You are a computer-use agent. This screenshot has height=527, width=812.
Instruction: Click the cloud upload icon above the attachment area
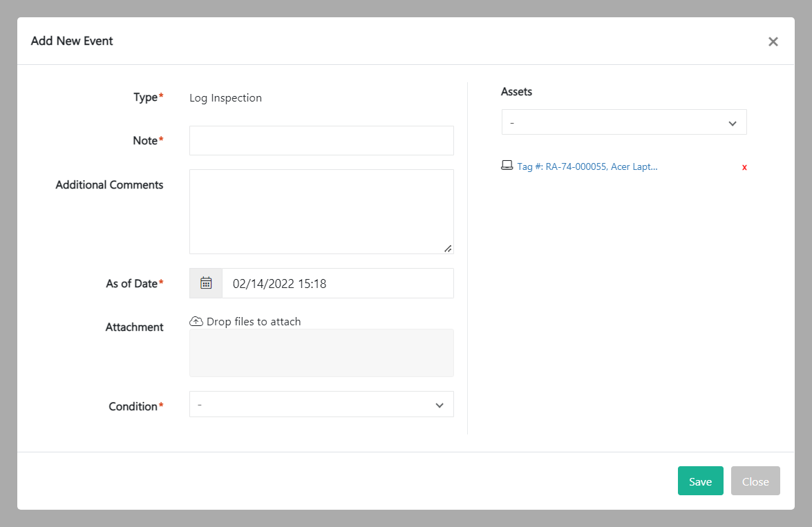196,320
